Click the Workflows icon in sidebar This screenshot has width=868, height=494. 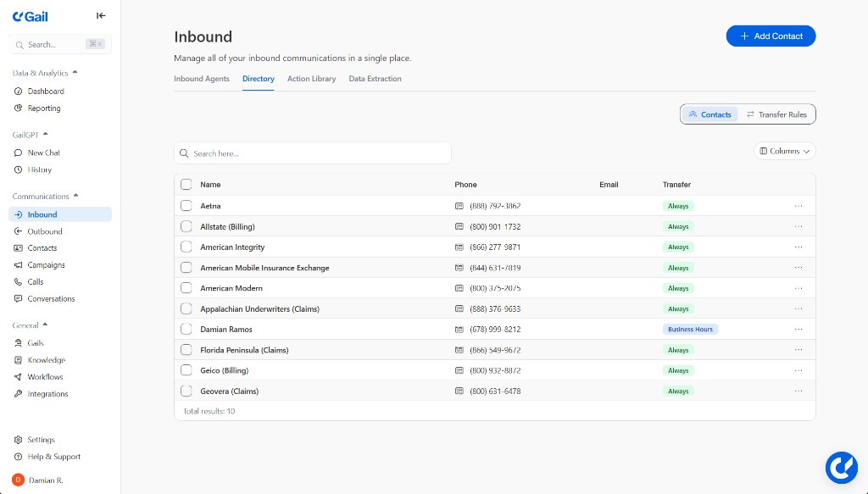(x=19, y=377)
